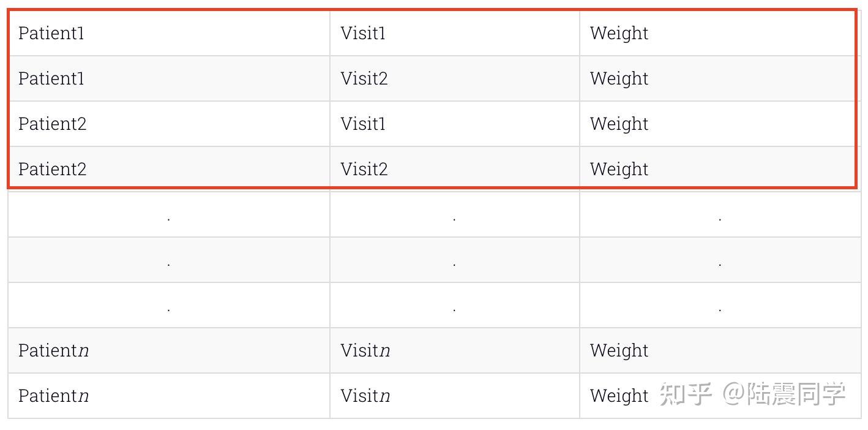Click the Weight cell for Patient2 Visit1
This screenshot has width=868, height=430.
pos(619,124)
